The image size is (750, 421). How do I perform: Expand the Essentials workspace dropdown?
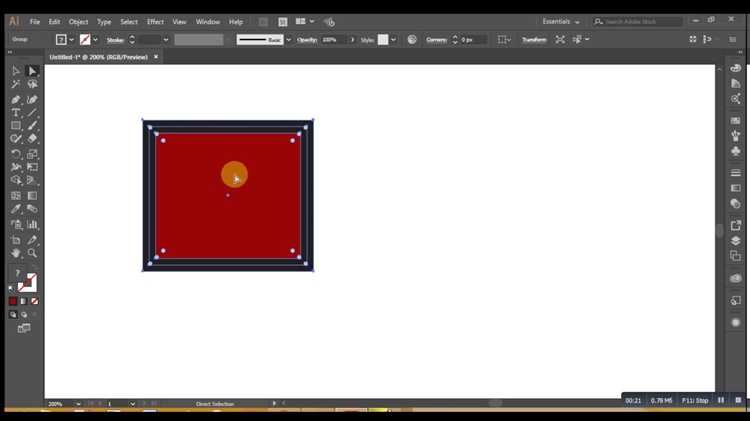click(561, 22)
